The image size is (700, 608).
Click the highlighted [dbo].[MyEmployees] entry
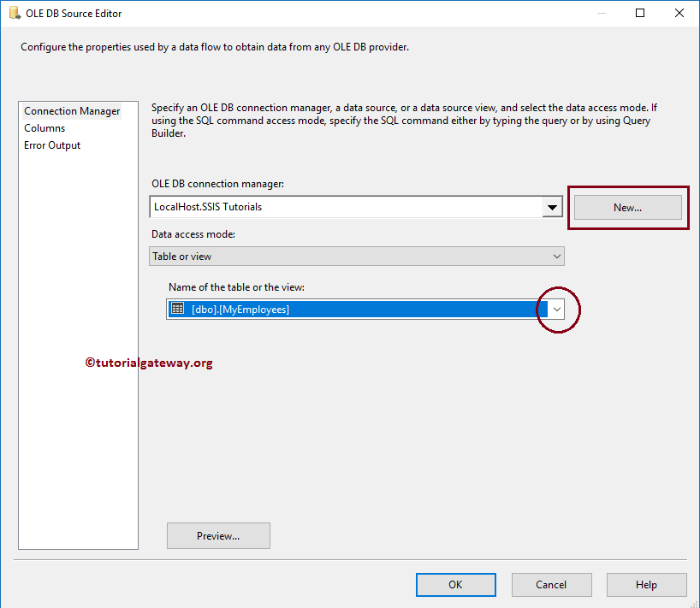pyautogui.click(x=342, y=310)
